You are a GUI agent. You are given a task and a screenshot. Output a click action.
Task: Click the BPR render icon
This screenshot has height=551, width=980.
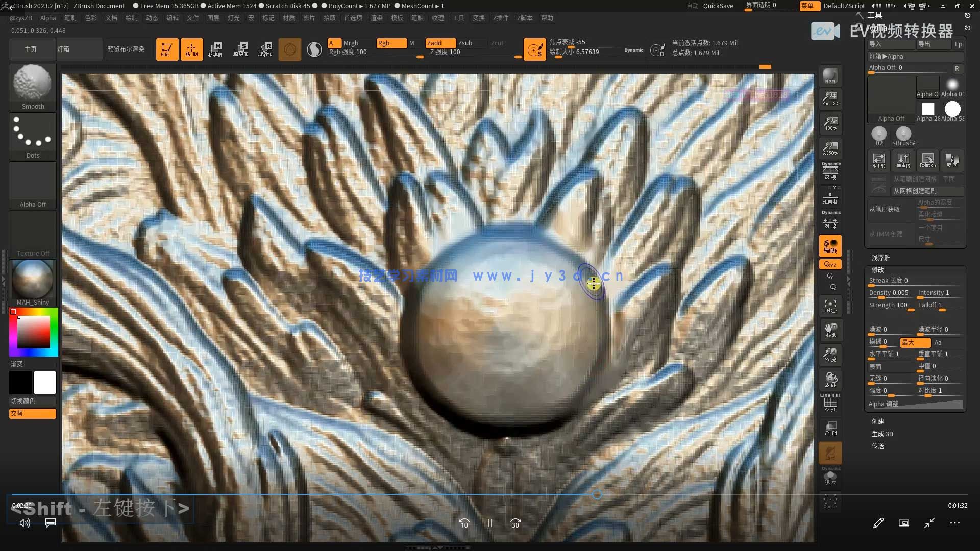[830, 76]
